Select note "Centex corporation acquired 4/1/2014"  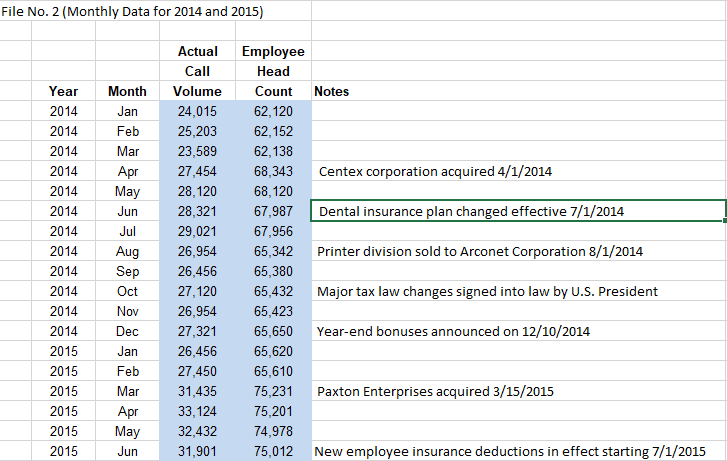pyautogui.click(x=519, y=171)
